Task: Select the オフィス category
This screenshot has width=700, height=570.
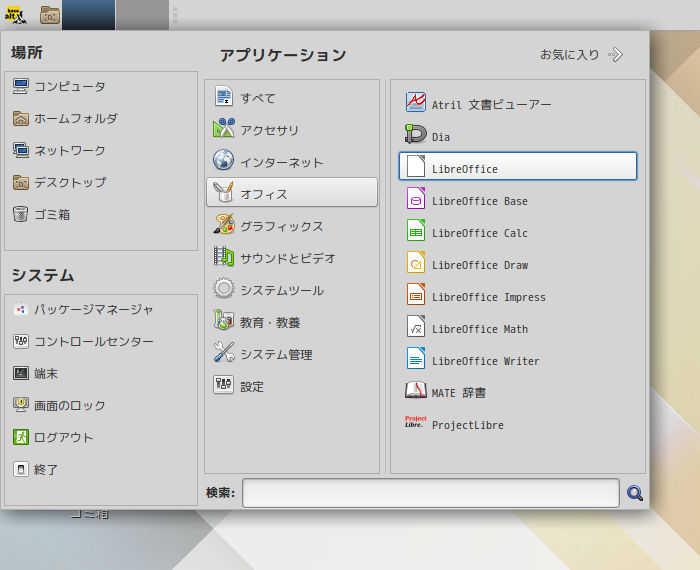Action: (292, 192)
